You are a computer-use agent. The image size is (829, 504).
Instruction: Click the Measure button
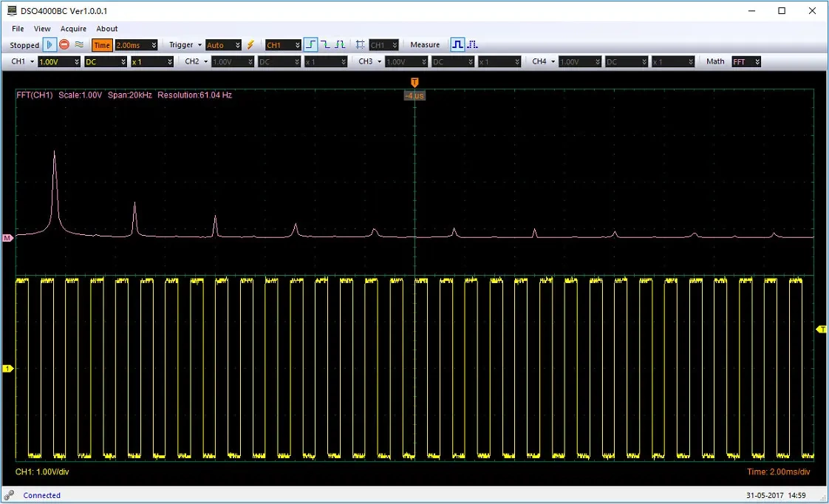tap(425, 45)
